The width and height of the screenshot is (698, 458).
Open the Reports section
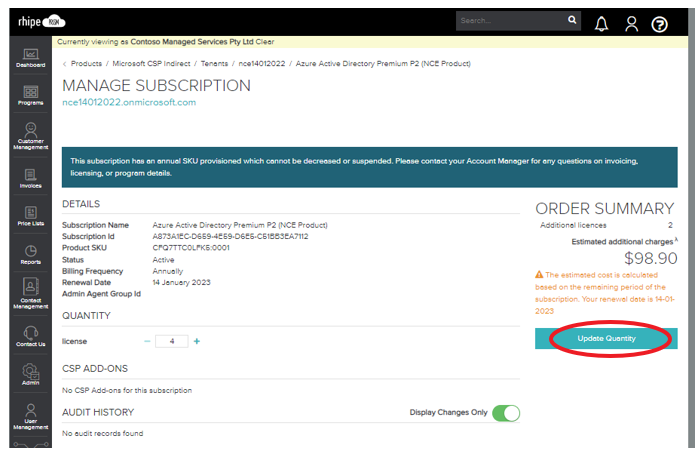coord(30,255)
